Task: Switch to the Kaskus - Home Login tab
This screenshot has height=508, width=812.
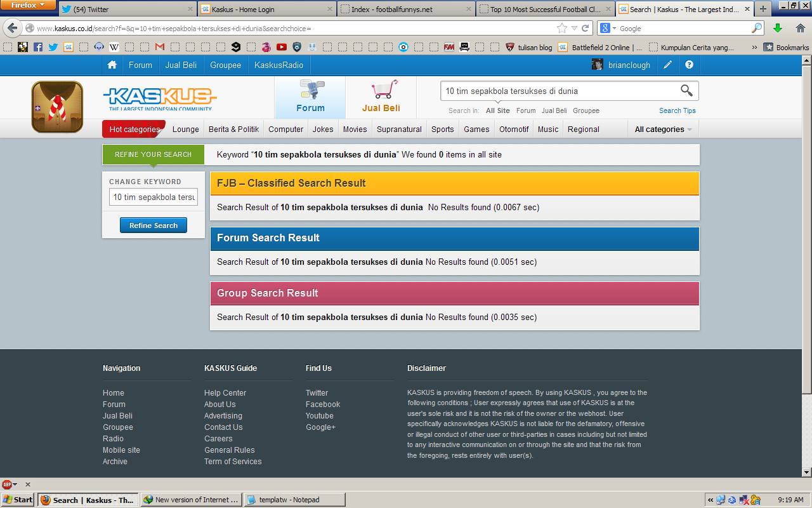Action: [x=266, y=9]
